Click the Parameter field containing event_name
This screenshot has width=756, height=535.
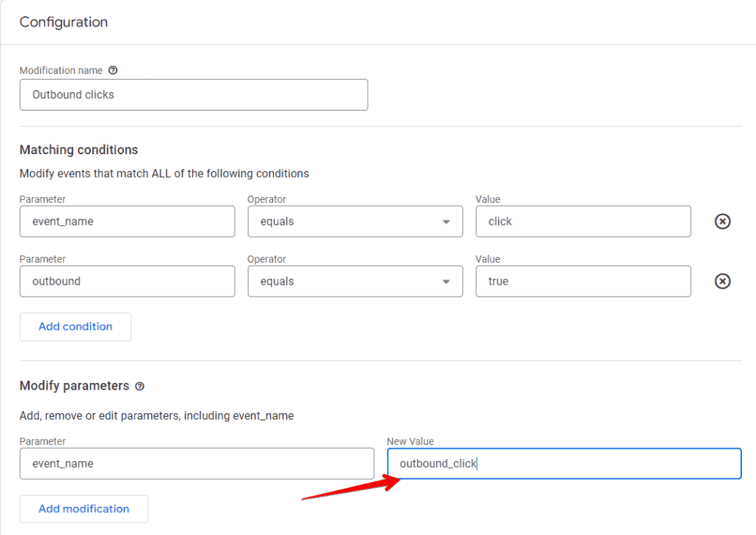tap(127, 221)
